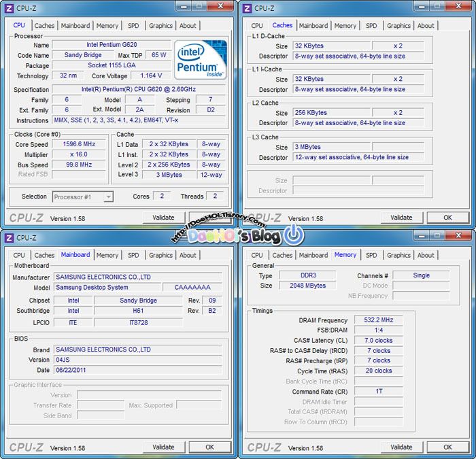Image resolution: width=476 pixels, height=459 pixels.
Task: Click the CPU-Z app icon in top-left window title bar
Action: tap(9, 8)
